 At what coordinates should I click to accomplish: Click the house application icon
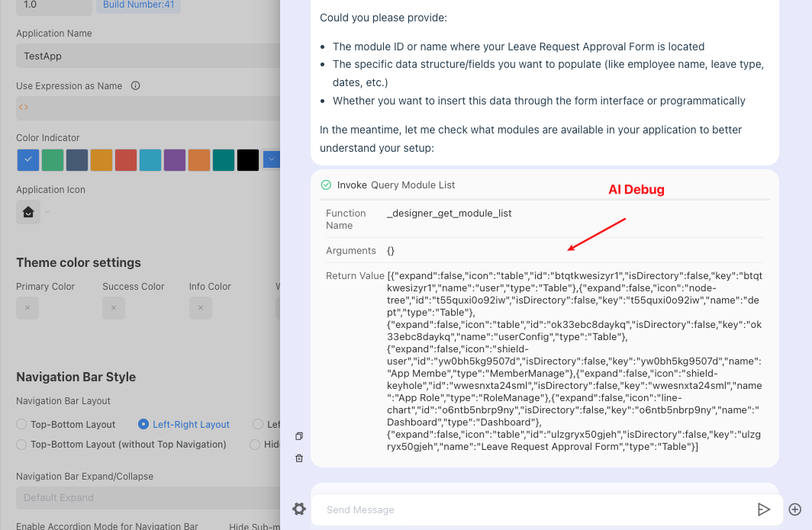pos(28,212)
